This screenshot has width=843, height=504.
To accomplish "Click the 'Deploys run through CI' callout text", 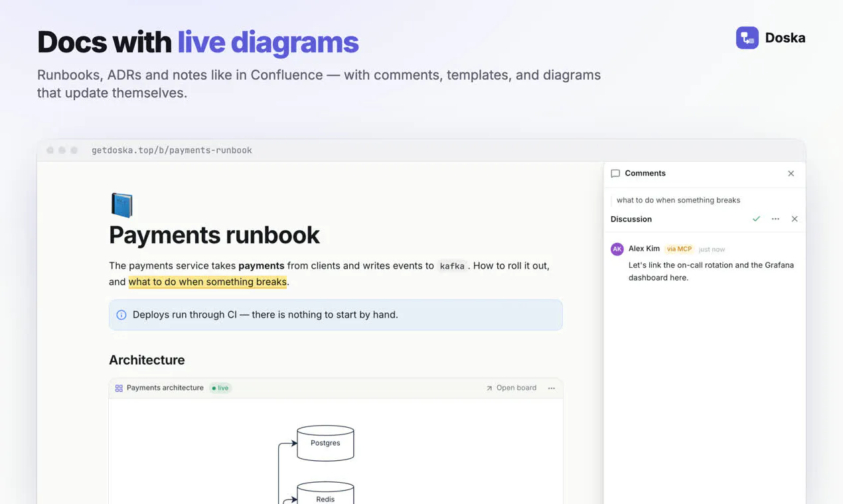I will coord(266,315).
